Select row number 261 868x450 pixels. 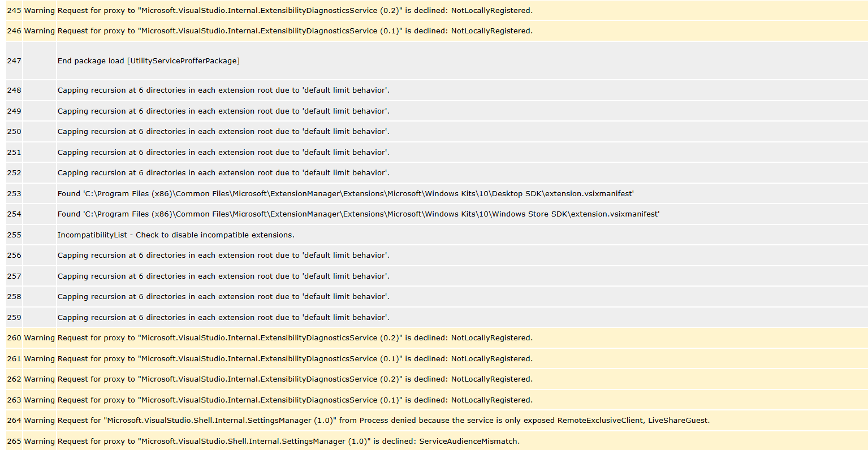14,359
